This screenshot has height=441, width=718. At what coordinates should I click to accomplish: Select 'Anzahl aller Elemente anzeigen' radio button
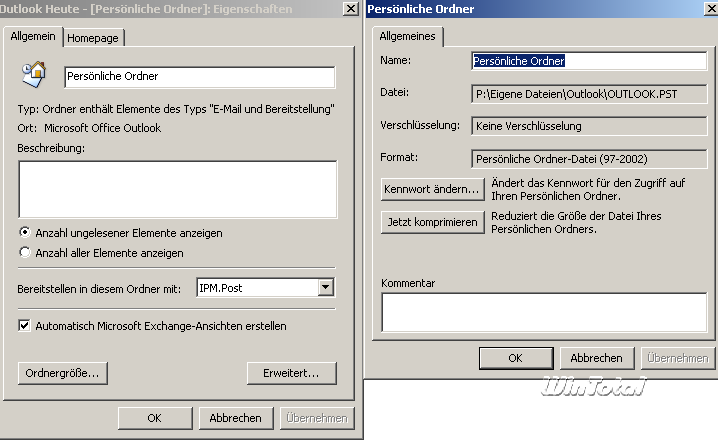(25, 253)
